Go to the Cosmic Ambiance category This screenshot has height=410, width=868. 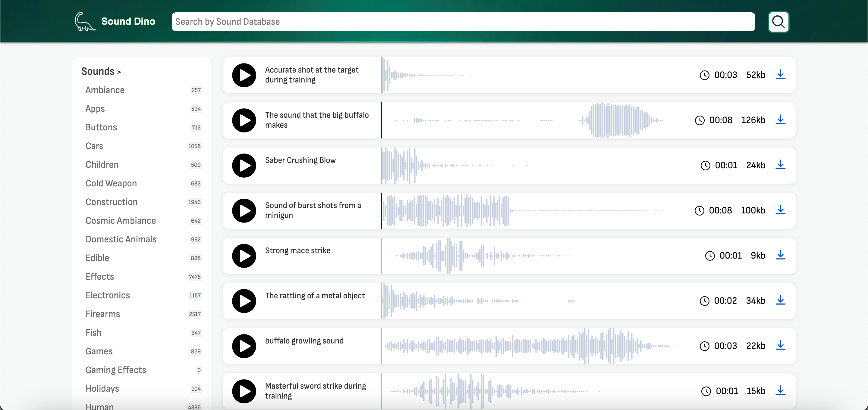coord(120,220)
